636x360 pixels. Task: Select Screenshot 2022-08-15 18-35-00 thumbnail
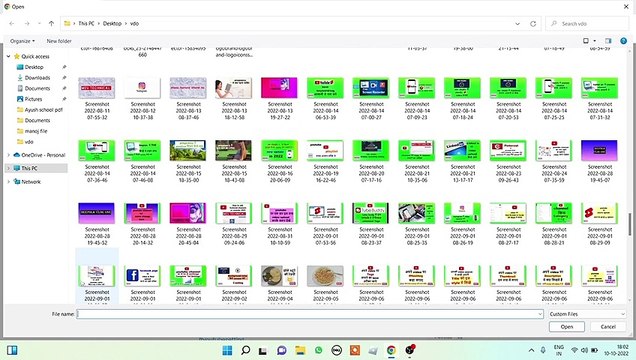(x=188, y=150)
